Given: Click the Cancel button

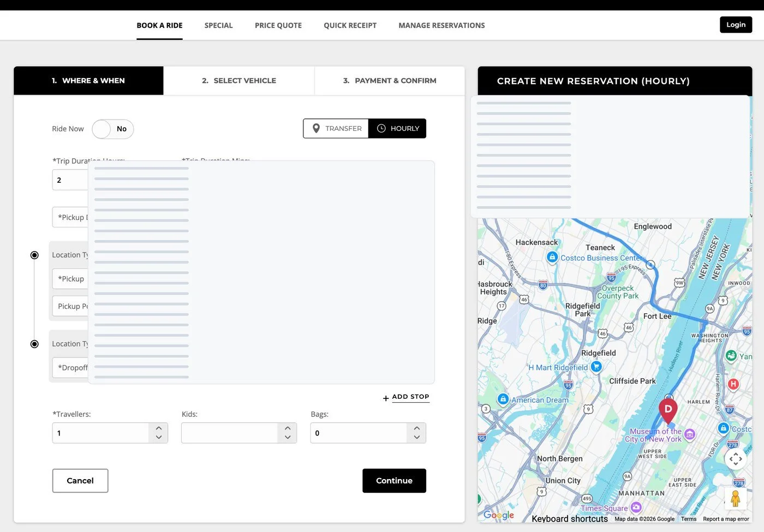Looking at the screenshot, I should click(80, 481).
